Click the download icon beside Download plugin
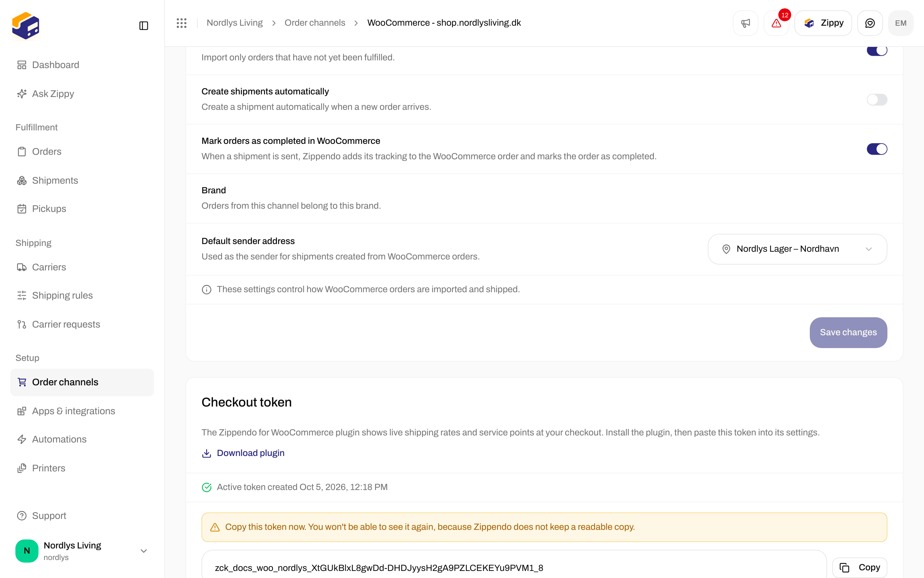The image size is (924, 578). 207,453
